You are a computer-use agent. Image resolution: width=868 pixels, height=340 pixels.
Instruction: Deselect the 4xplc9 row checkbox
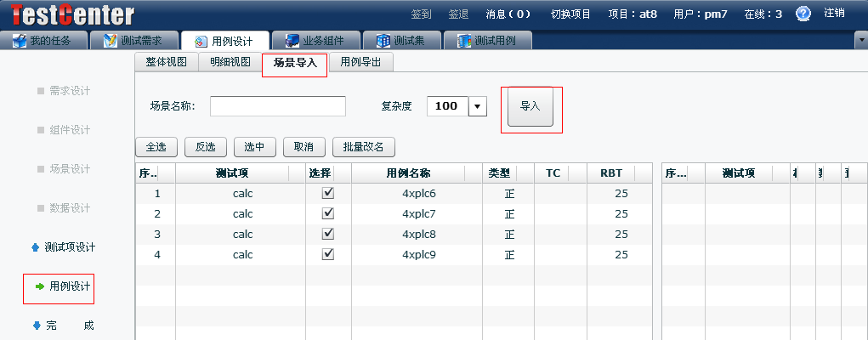point(328,254)
